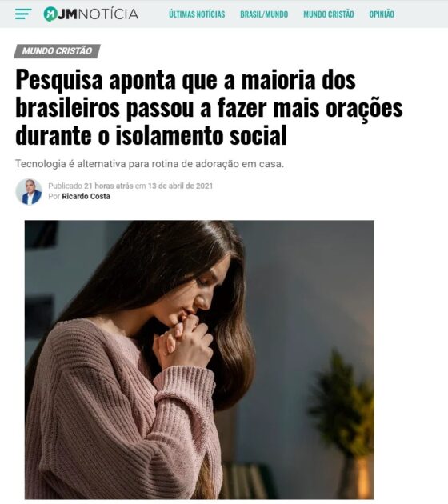Click the '13 de abril de 2021' date
The height and width of the screenshot is (504, 448).
click(180, 186)
